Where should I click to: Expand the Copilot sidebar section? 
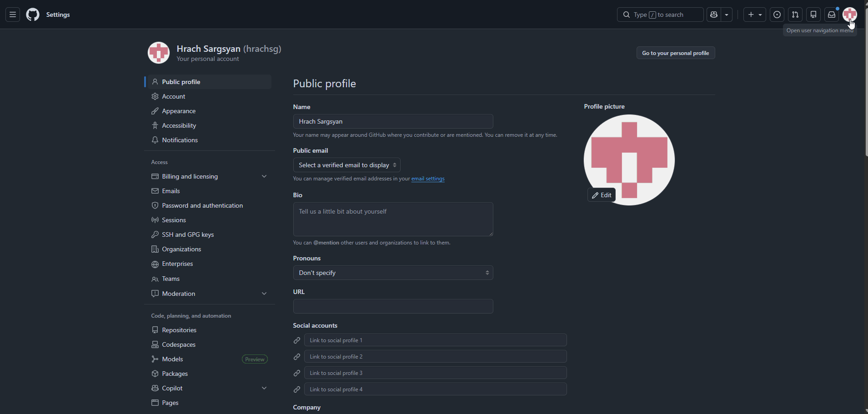tap(264, 388)
